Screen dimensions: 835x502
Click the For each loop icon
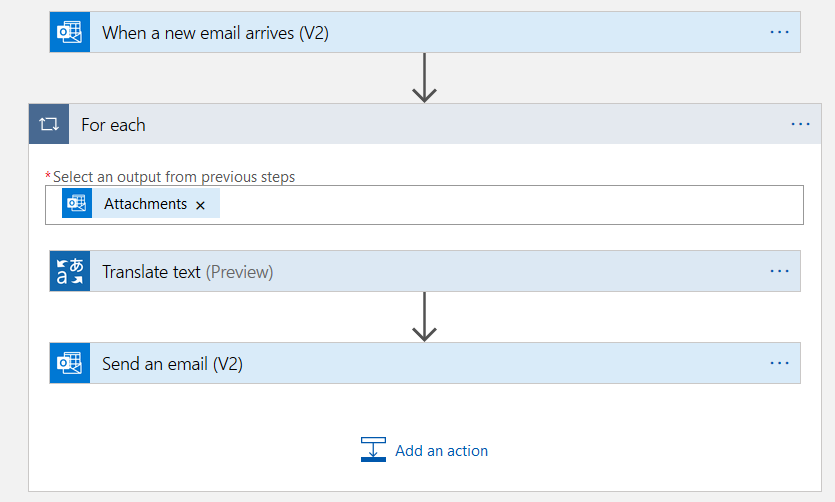coord(49,124)
